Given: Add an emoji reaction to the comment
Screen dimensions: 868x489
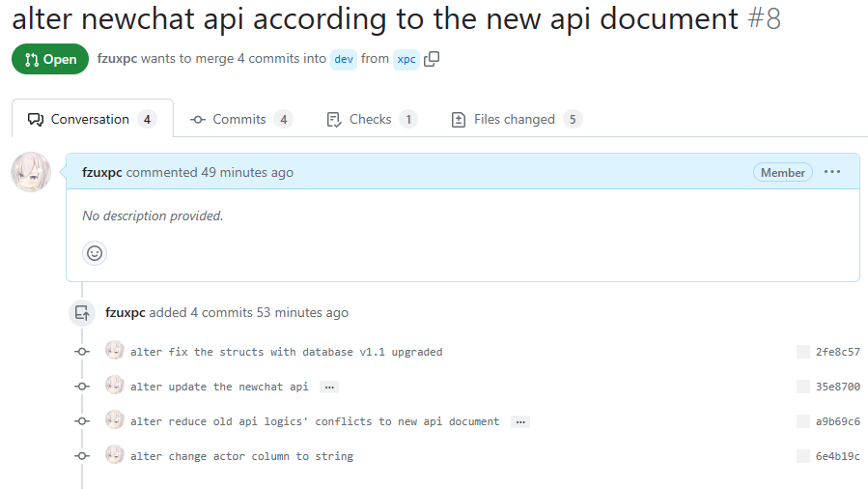Looking at the screenshot, I should click(95, 253).
